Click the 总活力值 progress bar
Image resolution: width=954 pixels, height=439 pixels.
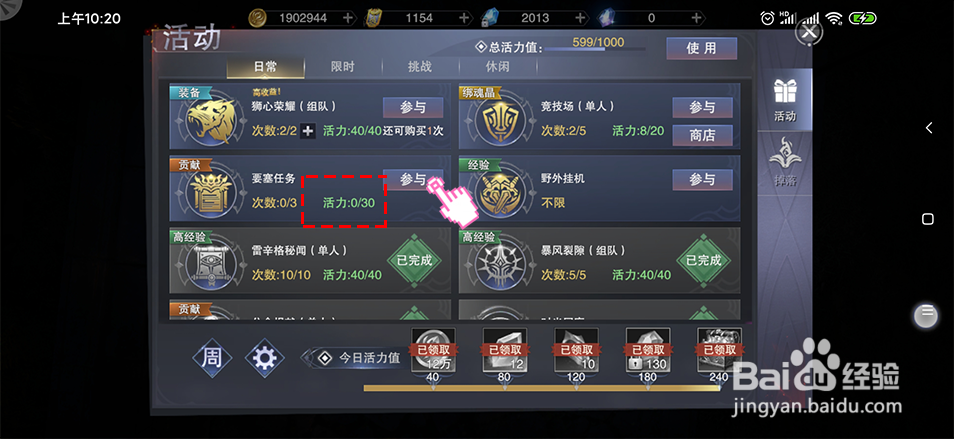(x=594, y=49)
